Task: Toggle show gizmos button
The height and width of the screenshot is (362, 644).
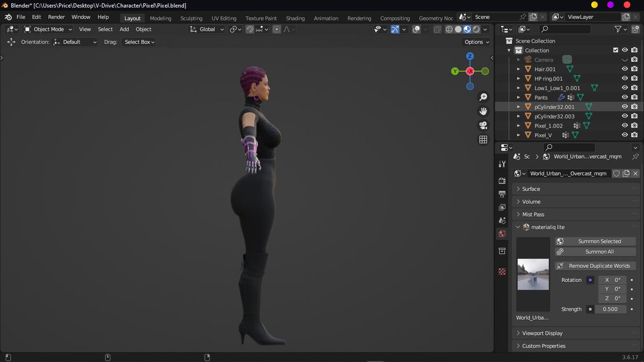Action: click(x=395, y=29)
